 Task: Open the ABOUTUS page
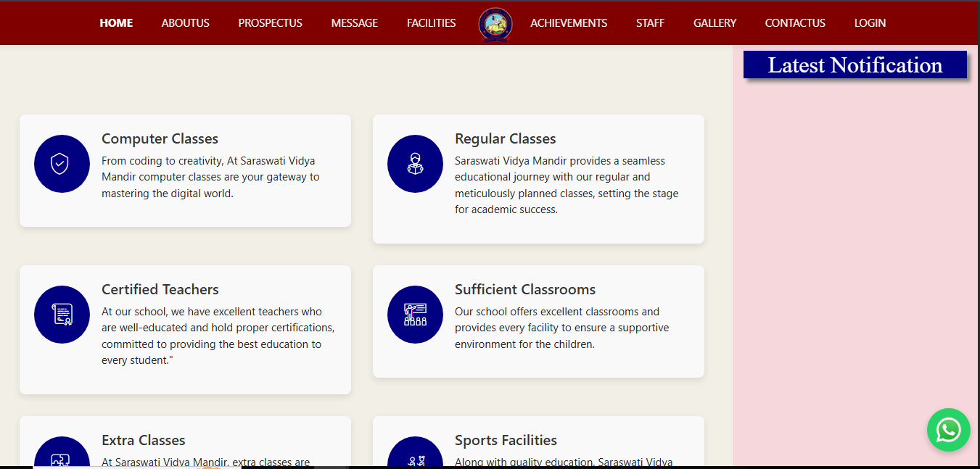point(186,23)
